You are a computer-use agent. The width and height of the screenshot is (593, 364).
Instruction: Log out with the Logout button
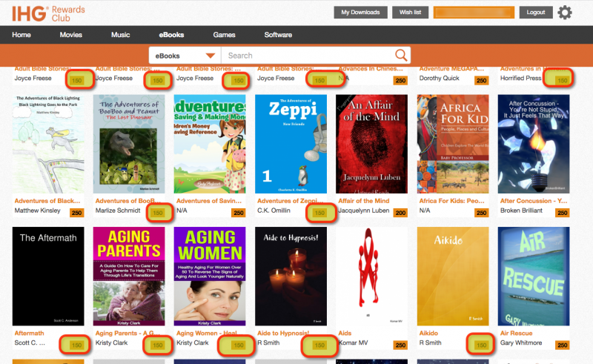(x=535, y=12)
